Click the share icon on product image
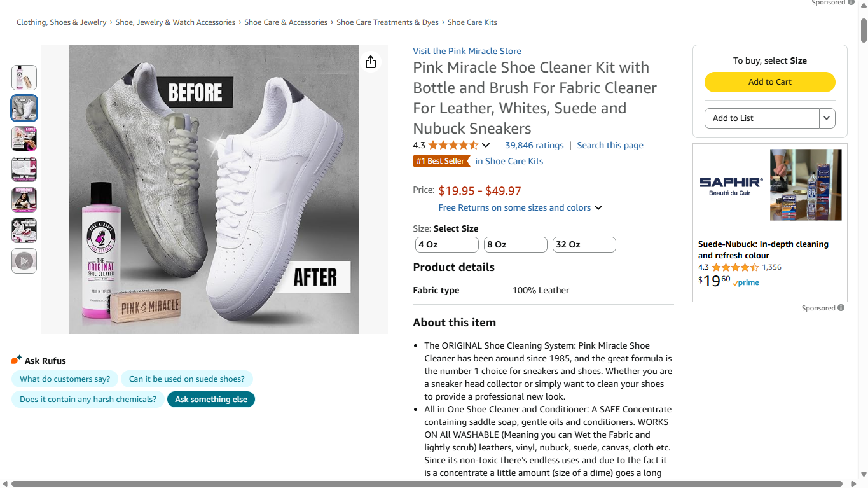868x488 pixels. [371, 62]
